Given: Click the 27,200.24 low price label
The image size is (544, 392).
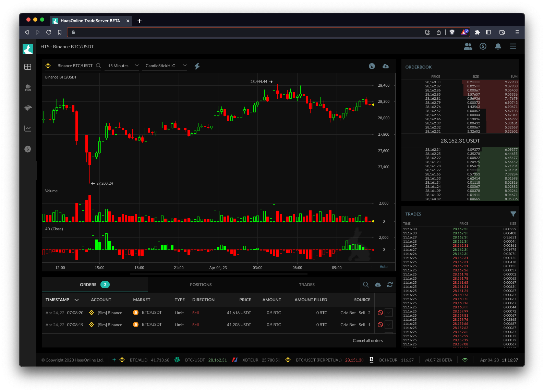Looking at the screenshot, I should click(105, 183).
